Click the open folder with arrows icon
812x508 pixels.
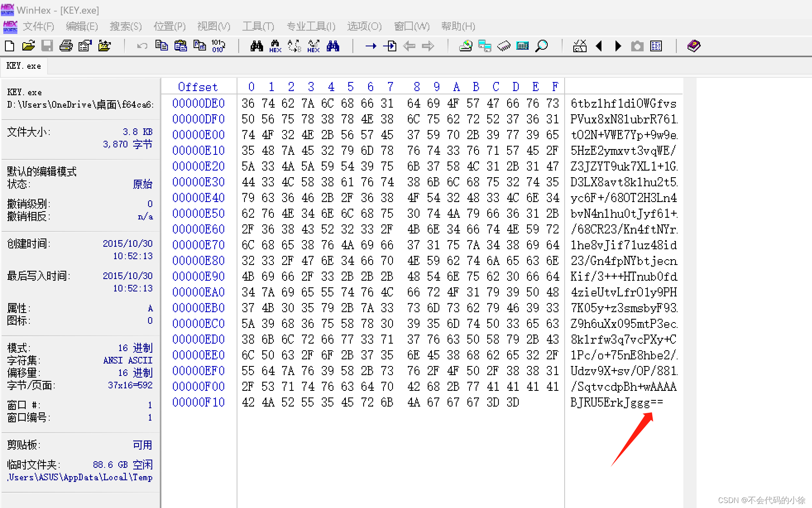tap(104, 46)
